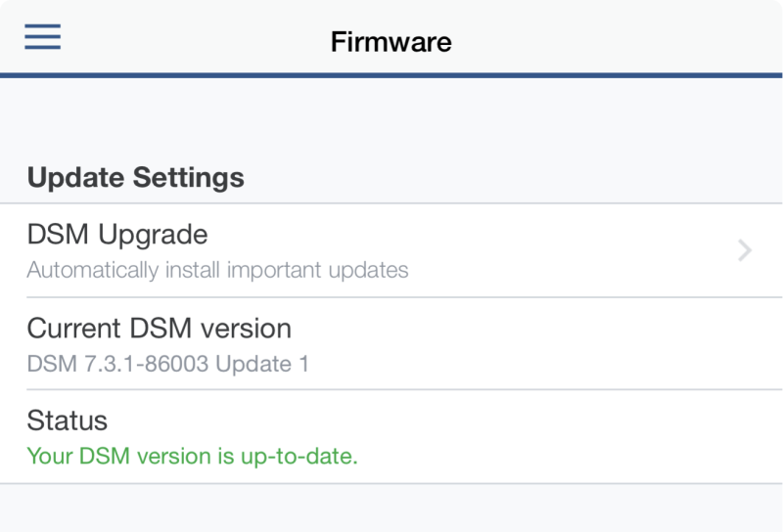Image resolution: width=783 pixels, height=532 pixels.
Task: Click the gray spacer above Update Settings
Action: pos(391,117)
